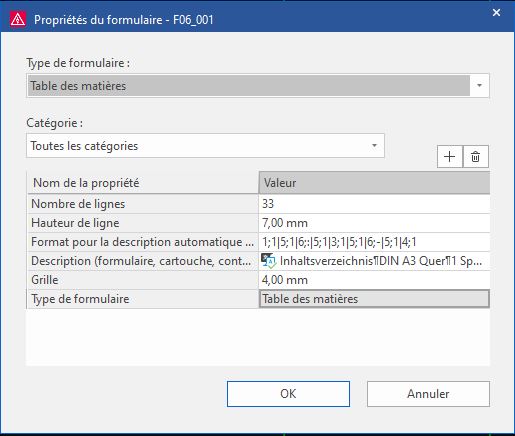Click the trash icon to delete property
This screenshot has width=515, height=436.
476,156
